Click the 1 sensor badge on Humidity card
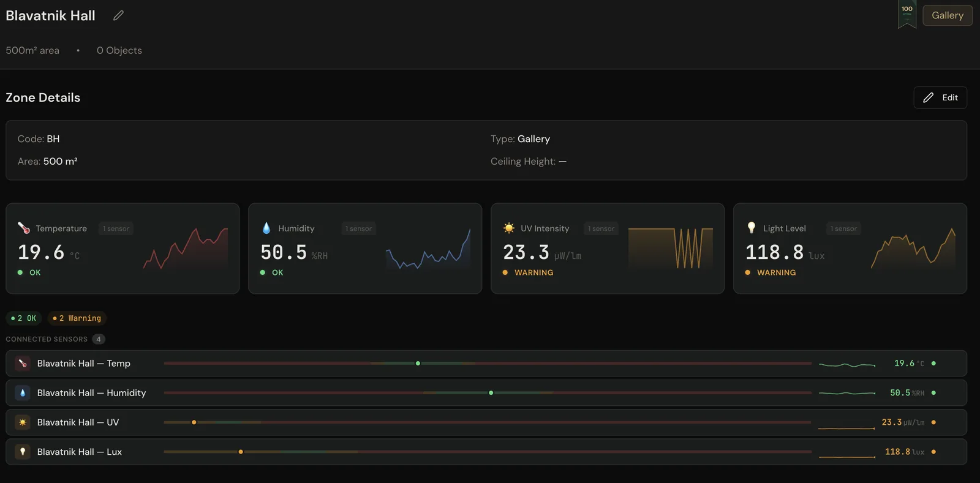Viewport: 980px width, 483px height. (358, 228)
